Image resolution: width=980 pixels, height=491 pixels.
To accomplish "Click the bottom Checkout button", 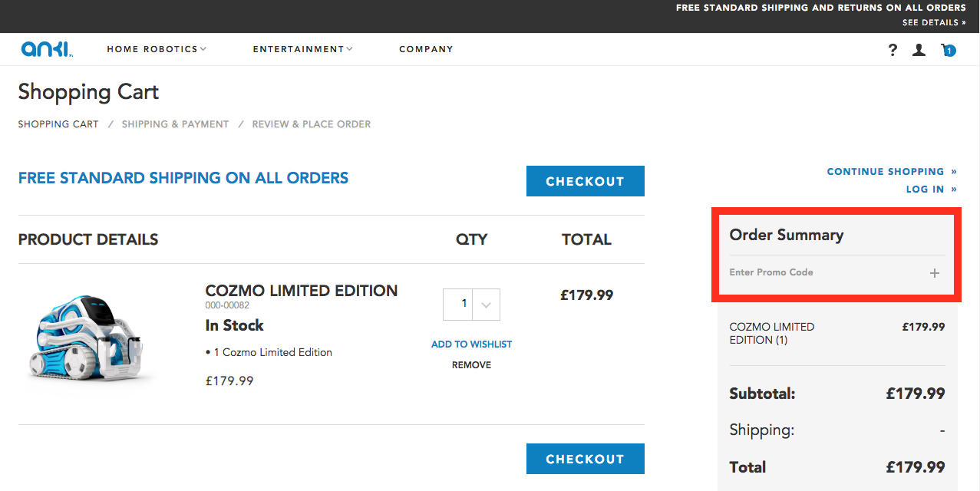I will [585, 459].
